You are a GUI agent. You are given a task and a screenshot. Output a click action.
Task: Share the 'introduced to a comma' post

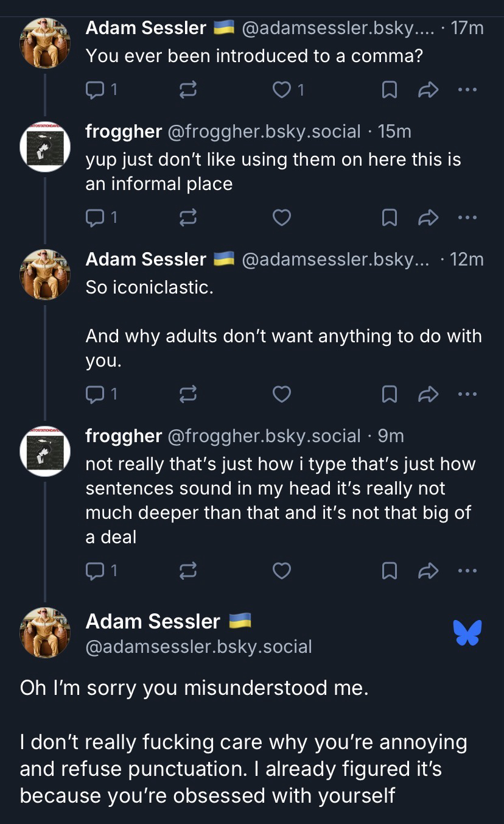pyautogui.click(x=429, y=90)
